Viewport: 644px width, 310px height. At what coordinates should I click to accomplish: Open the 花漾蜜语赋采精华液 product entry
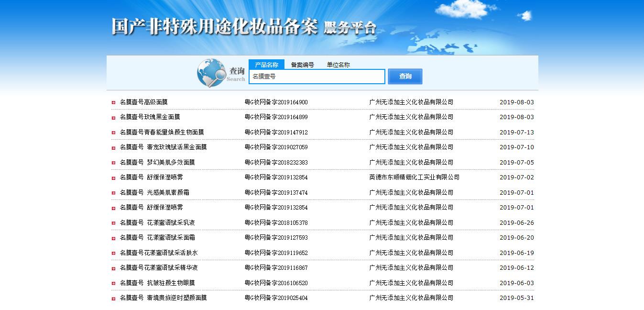[159, 268]
